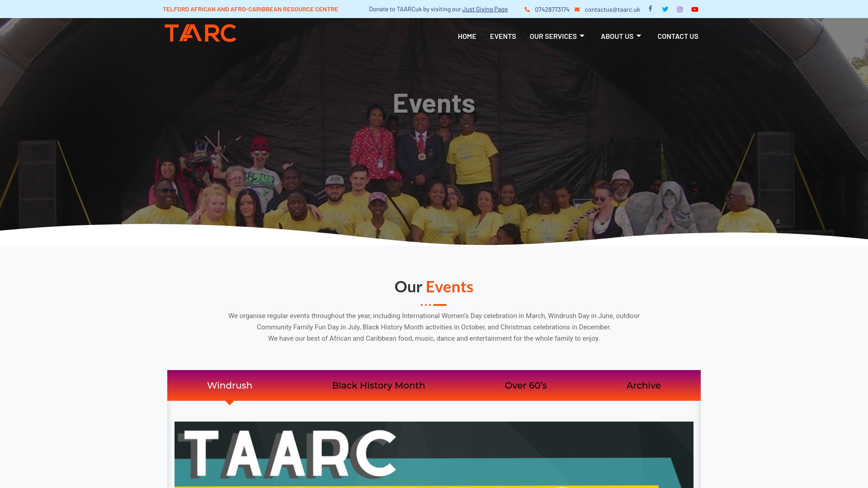This screenshot has width=868, height=488.
Task: Open the YouTube icon in the top bar
Action: coord(695,9)
